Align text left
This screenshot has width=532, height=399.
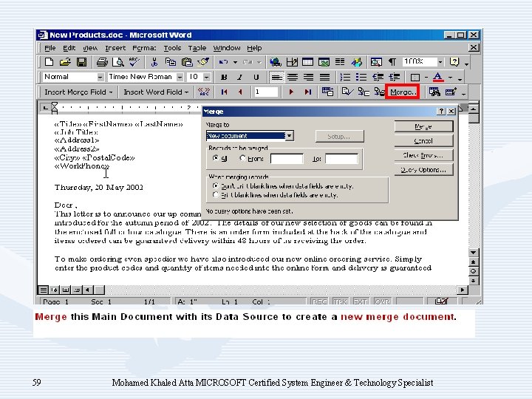[x=276, y=78]
